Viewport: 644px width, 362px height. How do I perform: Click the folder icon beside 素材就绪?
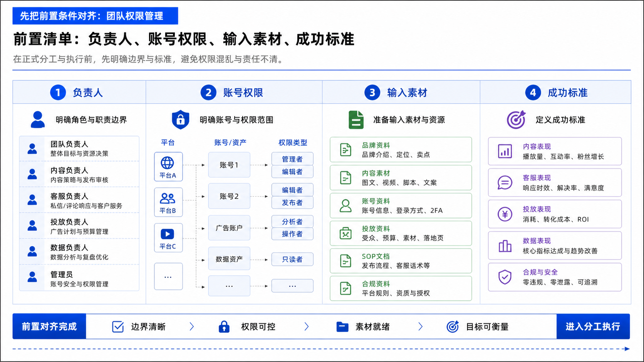(342, 327)
